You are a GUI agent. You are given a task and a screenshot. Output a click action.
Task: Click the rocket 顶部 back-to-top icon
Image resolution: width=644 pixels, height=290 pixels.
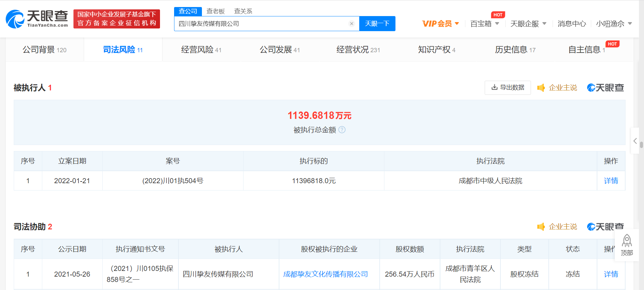click(x=627, y=245)
